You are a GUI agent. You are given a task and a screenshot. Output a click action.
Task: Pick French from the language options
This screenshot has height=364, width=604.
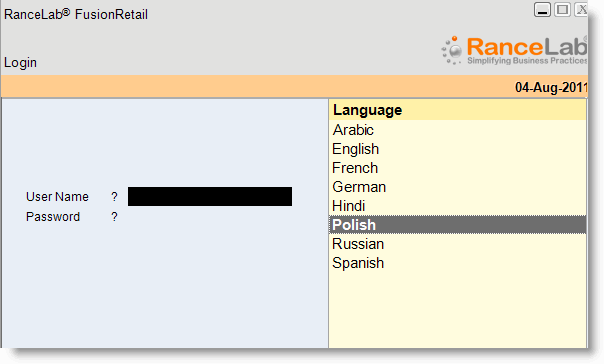458,168
